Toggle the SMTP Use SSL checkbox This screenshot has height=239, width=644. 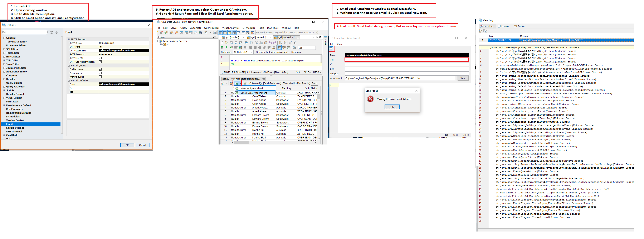pos(100,58)
